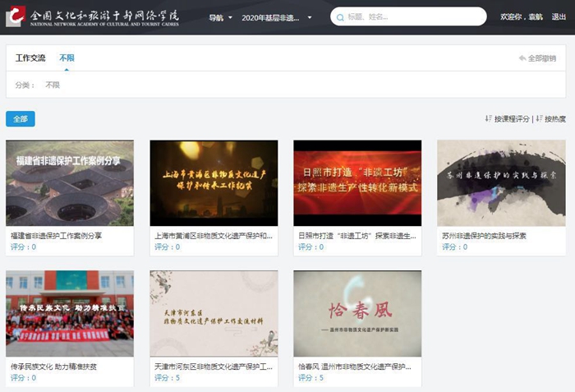The height and width of the screenshot is (392, 575).
Task: Click the blue 全部 button
Action: click(20, 119)
